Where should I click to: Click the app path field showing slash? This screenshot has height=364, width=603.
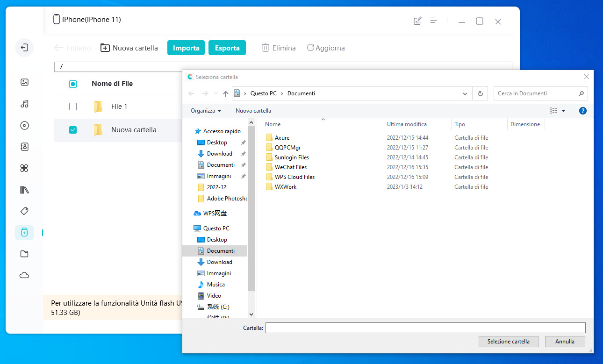pyautogui.click(x=283, y=67)
